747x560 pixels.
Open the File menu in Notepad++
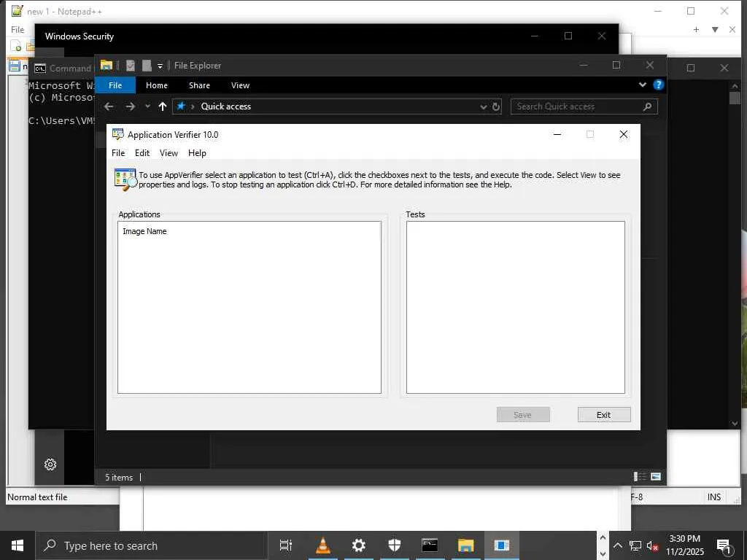coord(18,29)
